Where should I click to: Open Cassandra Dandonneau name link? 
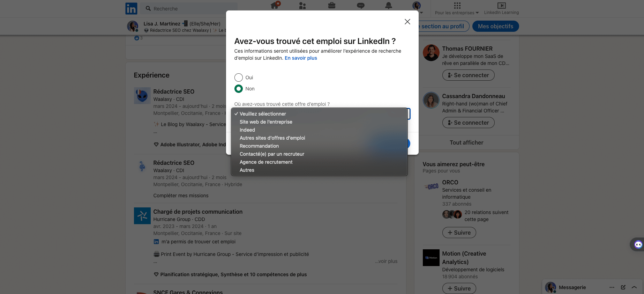click(473, 96)
